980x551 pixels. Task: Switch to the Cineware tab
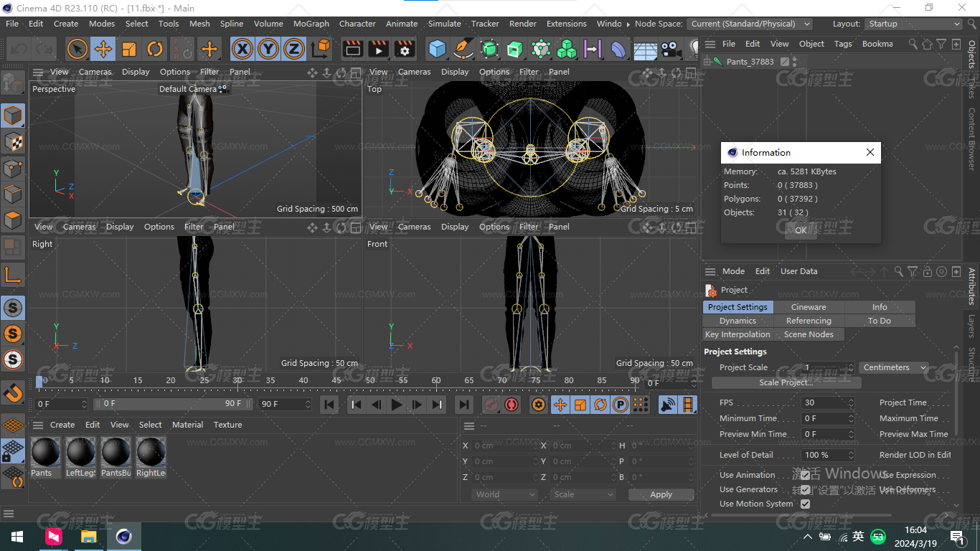tap(809, 307)
